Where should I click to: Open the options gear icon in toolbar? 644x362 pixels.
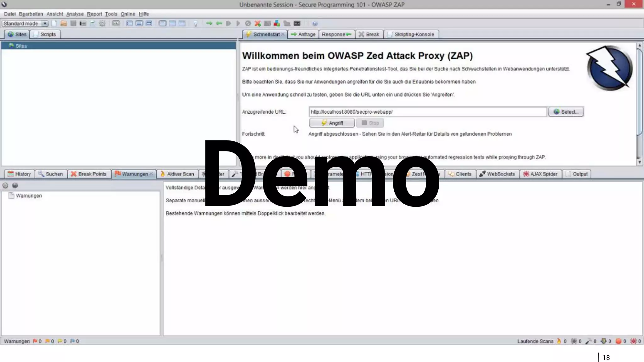pos(102,24)
